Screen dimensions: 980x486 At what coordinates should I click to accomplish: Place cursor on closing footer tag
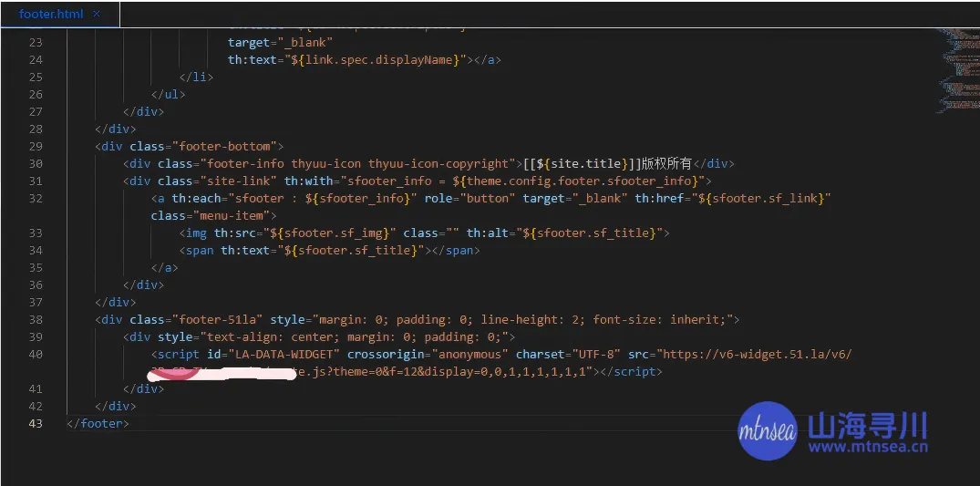point(98,423)
